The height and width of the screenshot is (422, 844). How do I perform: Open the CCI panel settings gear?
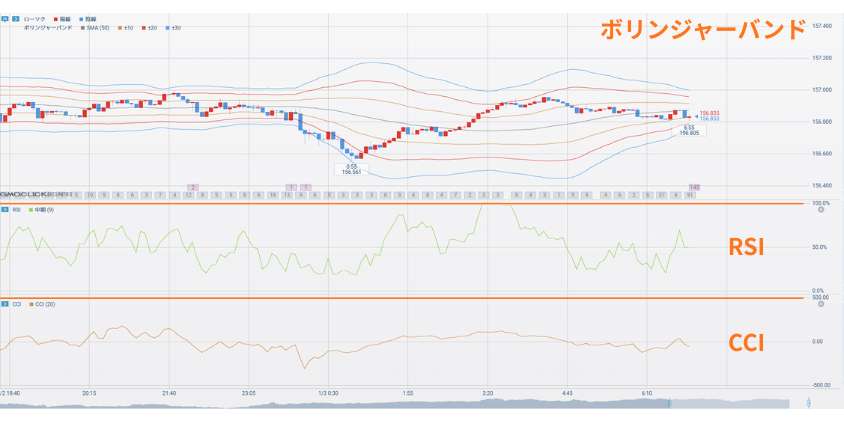tap(820, 304)
